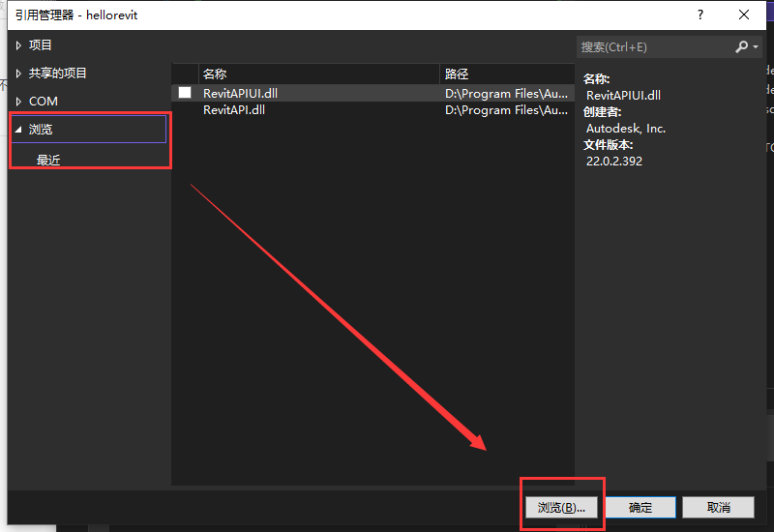Open help via the ? icon
774x532 pixels.
(700, 15)
